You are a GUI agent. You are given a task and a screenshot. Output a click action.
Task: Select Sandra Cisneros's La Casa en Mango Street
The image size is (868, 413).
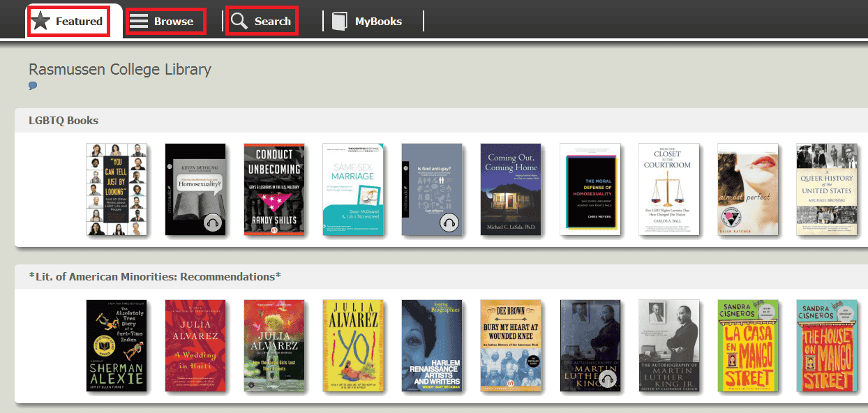click(x=748, y=346)
